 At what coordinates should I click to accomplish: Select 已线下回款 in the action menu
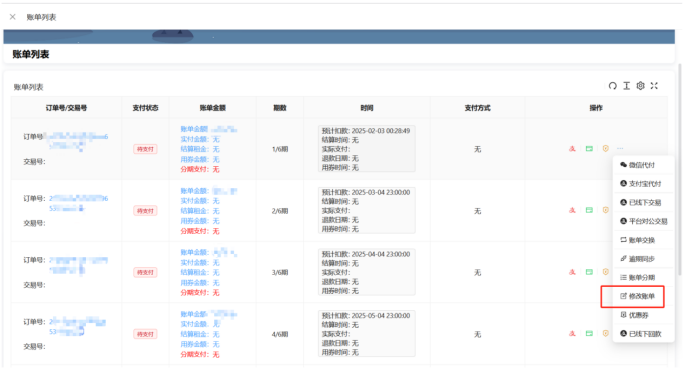click(x=643, y=334)
